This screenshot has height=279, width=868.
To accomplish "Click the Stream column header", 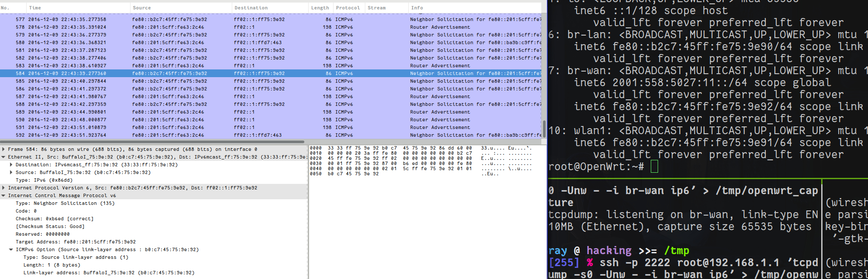I will click(387, 8).
